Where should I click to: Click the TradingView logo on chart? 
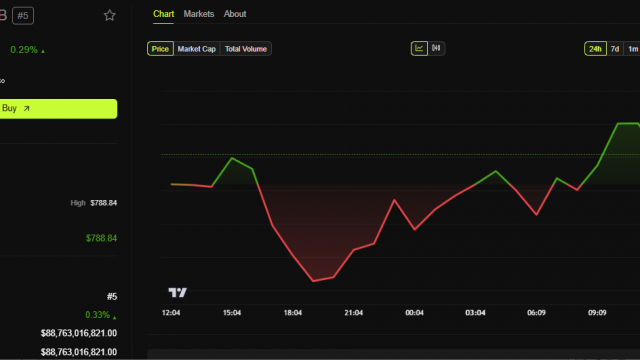[178, 292]
